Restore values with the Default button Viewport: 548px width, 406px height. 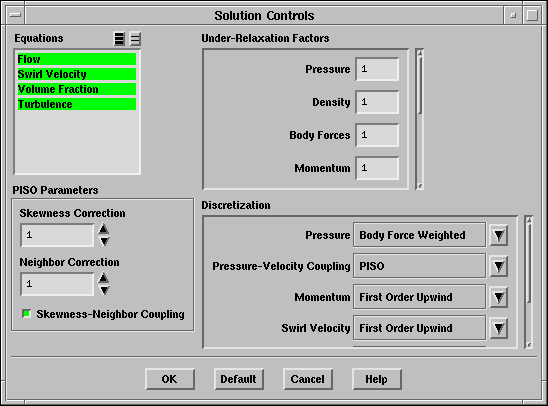[239, 379]
